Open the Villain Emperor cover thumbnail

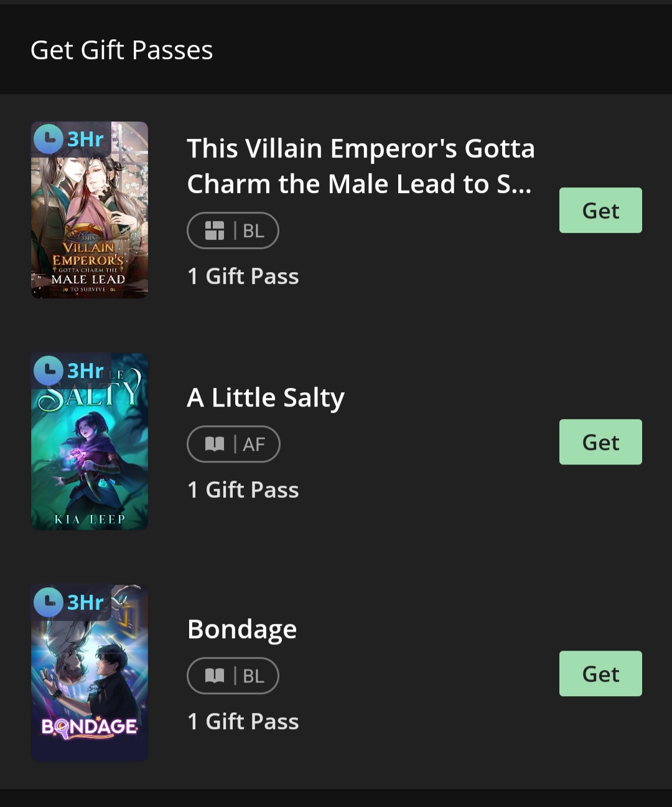coord(90,210)
